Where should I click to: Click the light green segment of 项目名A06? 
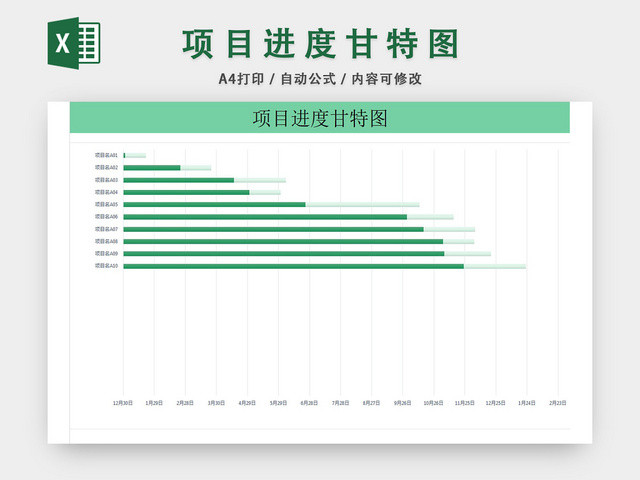tap(430, 217)
